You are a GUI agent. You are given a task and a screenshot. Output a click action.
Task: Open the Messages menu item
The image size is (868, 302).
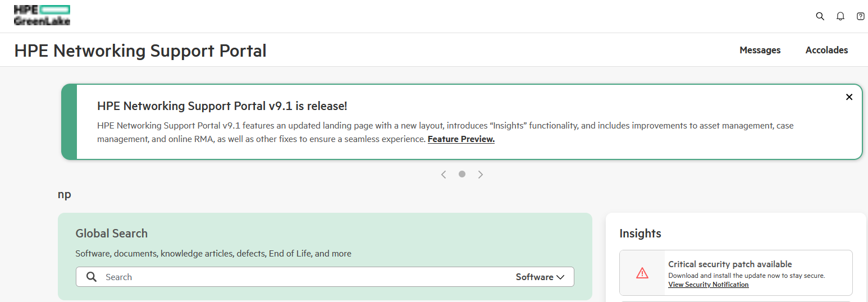pos(760,50)
